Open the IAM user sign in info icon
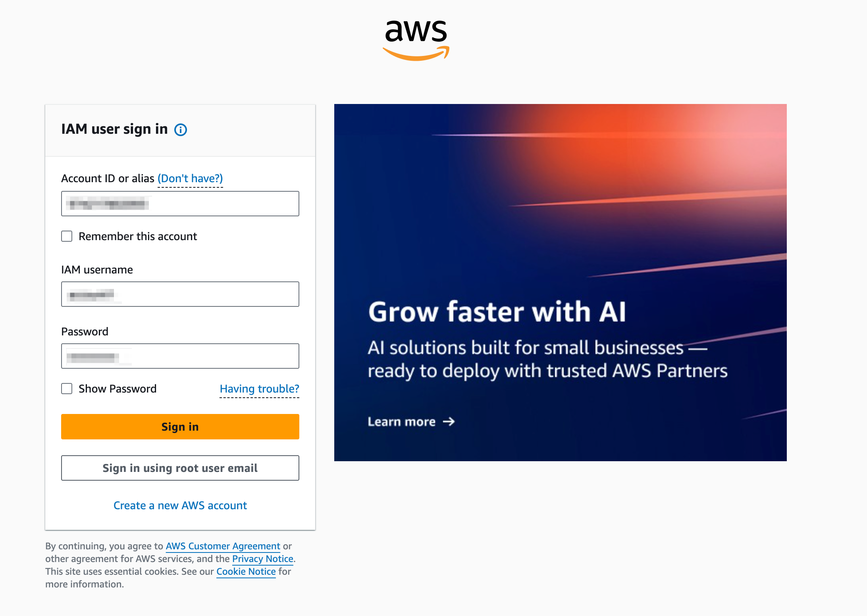The image size is (867, 616). 181,130
